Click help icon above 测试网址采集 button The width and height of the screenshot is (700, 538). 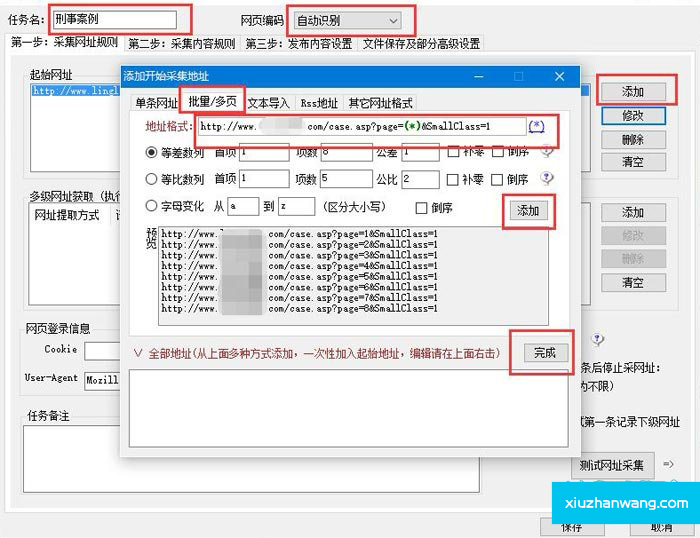pyautogui.click(x=597, y=339)
